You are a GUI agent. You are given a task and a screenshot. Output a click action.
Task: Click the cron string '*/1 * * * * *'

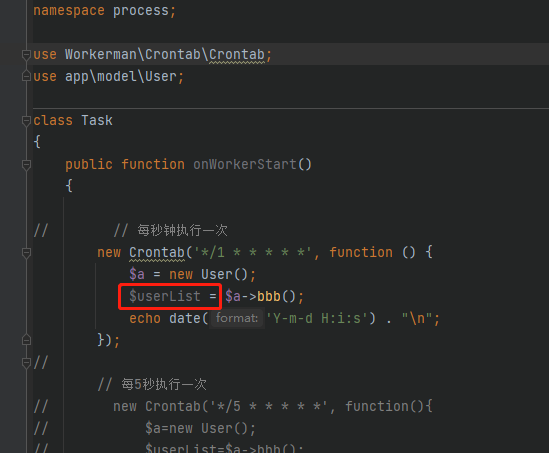click(252, 253)
